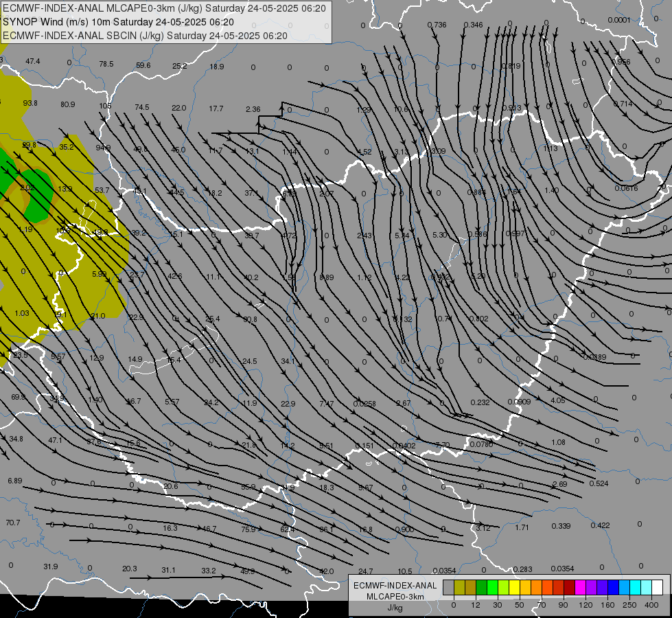Select the map value 1.71
This screenshot has width=672, height=618.
click(522, 527)
